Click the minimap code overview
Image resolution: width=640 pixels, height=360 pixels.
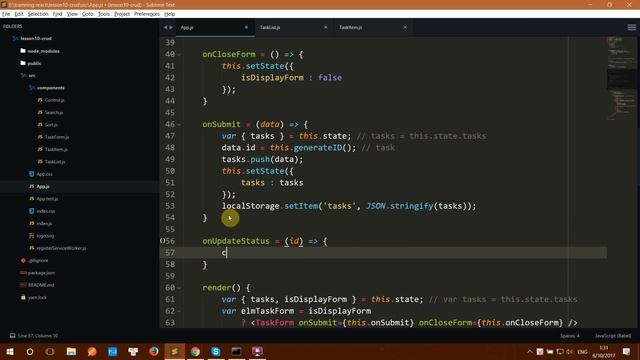621,78
